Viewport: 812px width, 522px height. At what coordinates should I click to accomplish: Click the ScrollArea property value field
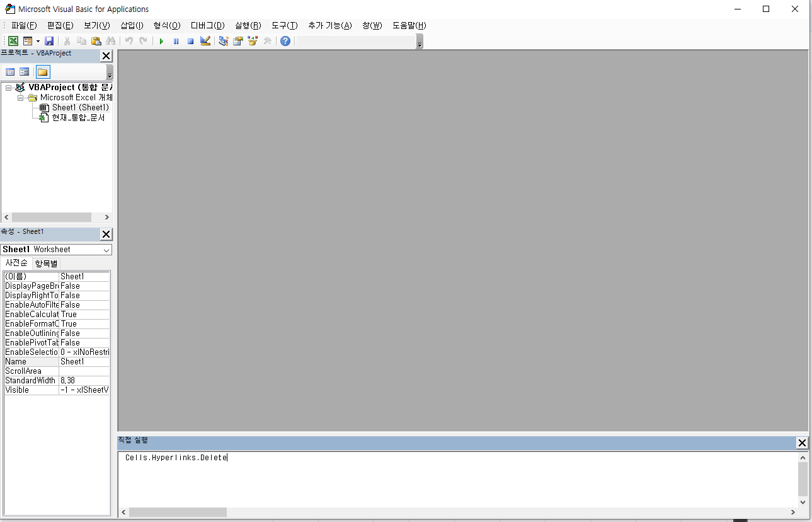(x=84, y=371)
